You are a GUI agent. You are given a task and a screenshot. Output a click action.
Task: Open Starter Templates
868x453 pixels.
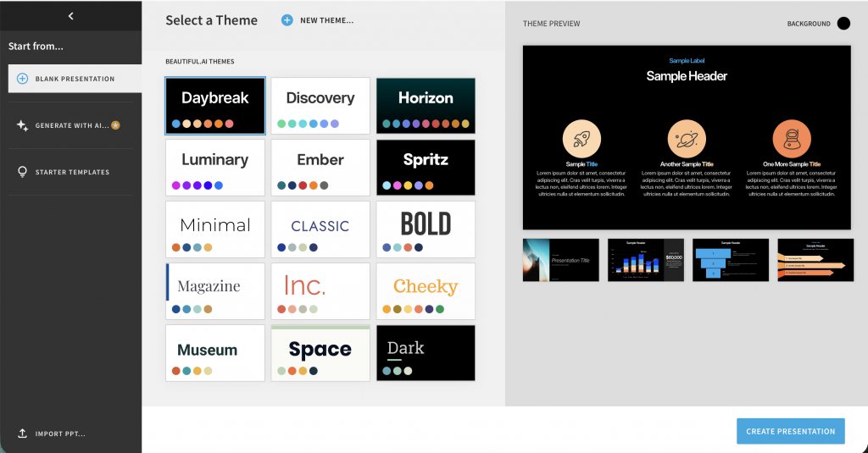point(71,172)
